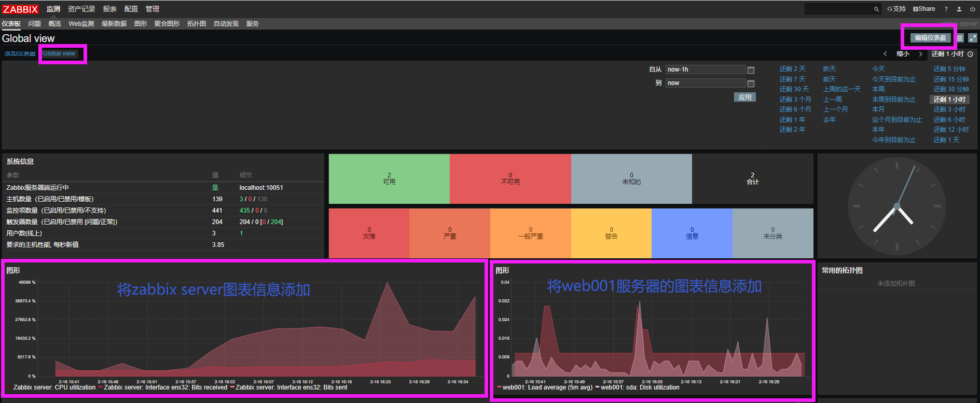This screenshot has height=403, width=980.
Task: Click the 未分类 severity tile
Action: pos(773,233)
